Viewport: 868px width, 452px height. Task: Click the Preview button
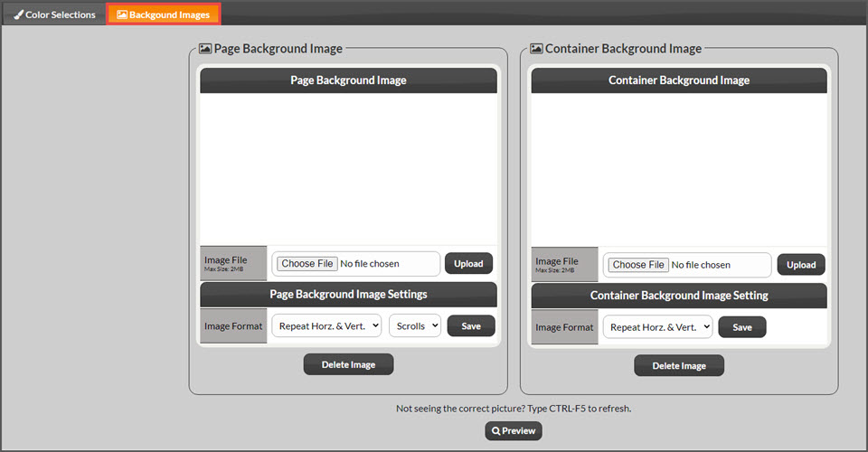[x=514, y=431]
